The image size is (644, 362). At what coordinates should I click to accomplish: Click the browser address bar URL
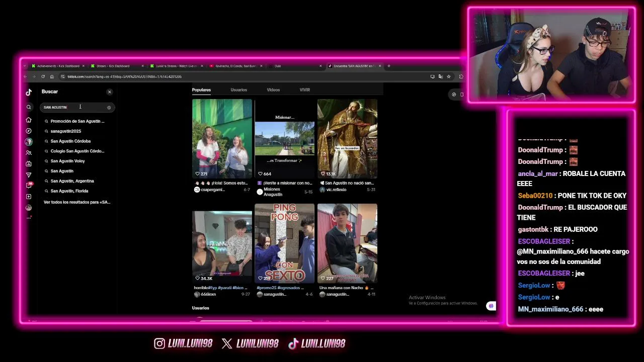pyautogui.click(x=124, y=76)
